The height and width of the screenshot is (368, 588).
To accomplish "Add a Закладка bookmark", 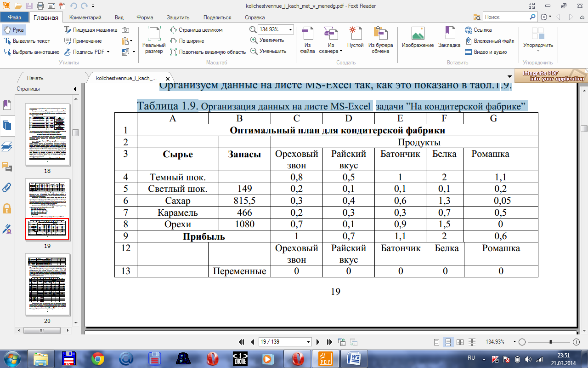I will 449,38.
